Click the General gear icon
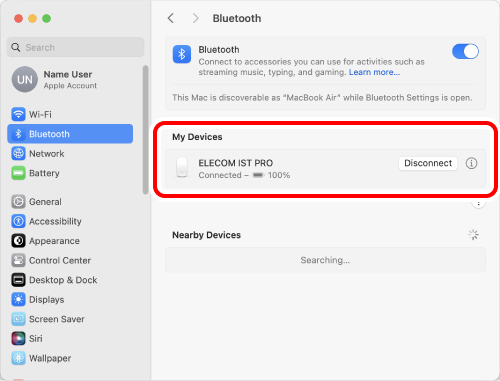Viewport: 500px width, 381px height. [18, 202]
